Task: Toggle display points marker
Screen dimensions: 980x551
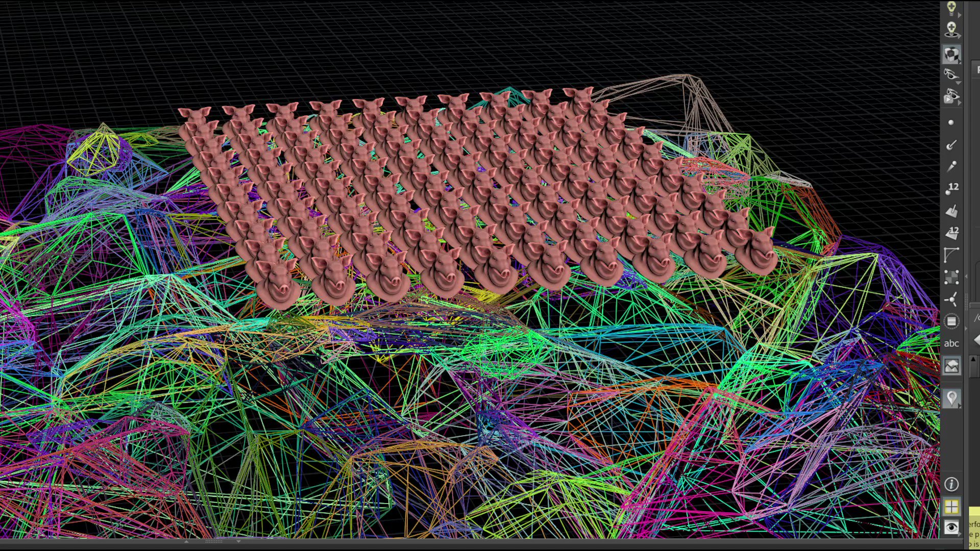Action: tap(950, 122)
